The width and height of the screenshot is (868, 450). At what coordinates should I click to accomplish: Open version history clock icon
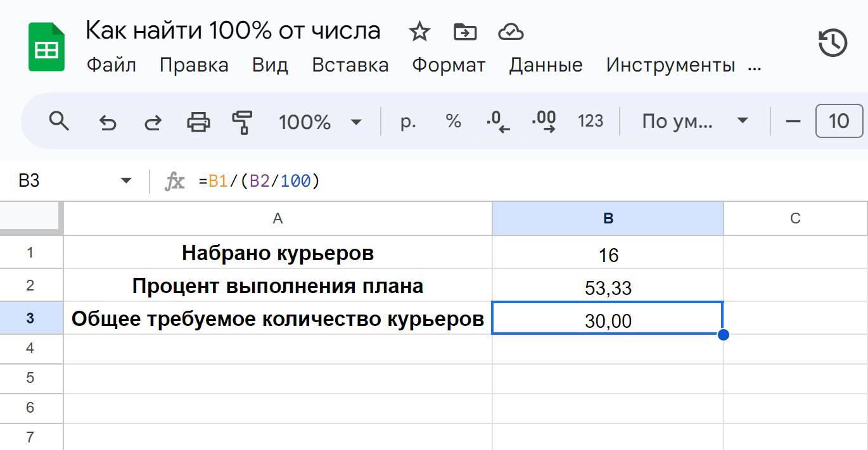833,43
